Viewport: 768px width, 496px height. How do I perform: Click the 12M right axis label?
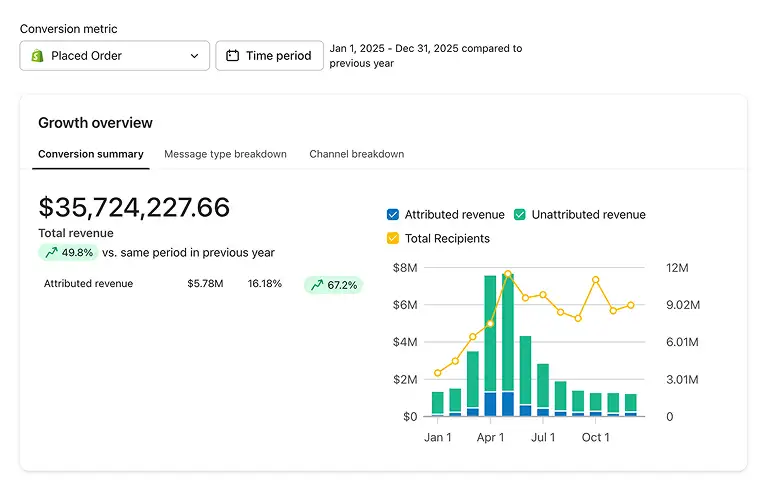pyautogui.click(x=677, y=268)
